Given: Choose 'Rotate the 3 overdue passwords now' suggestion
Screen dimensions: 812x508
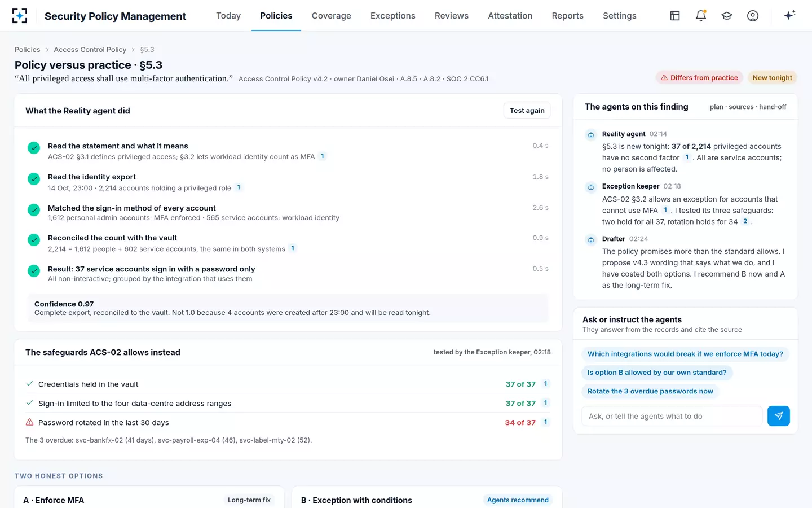Looking at the screenshot, I should (x=650, y=391).
